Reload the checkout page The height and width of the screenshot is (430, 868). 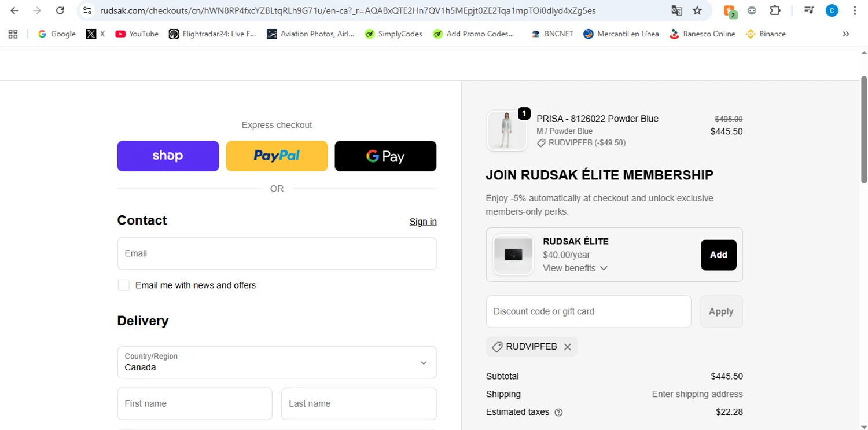coord(60,10)
